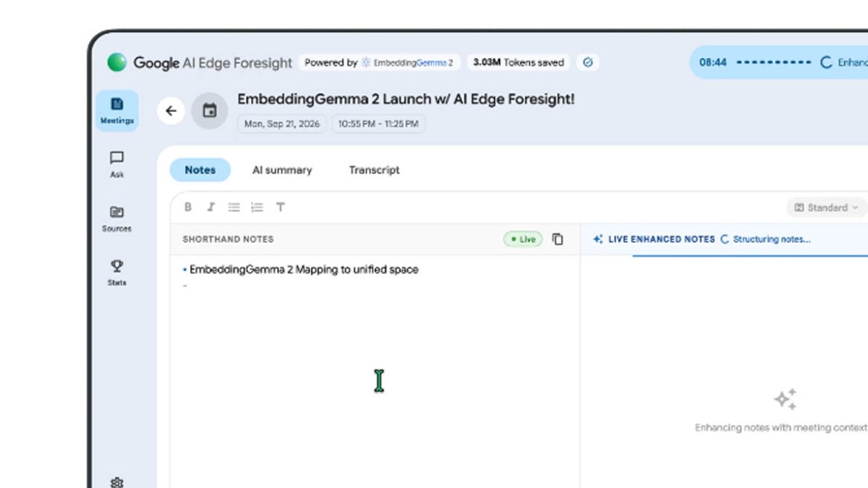This screenshot has width=868, height=488.
Task: Click the 3.03M Tokens saved badge
Action: 519,63
